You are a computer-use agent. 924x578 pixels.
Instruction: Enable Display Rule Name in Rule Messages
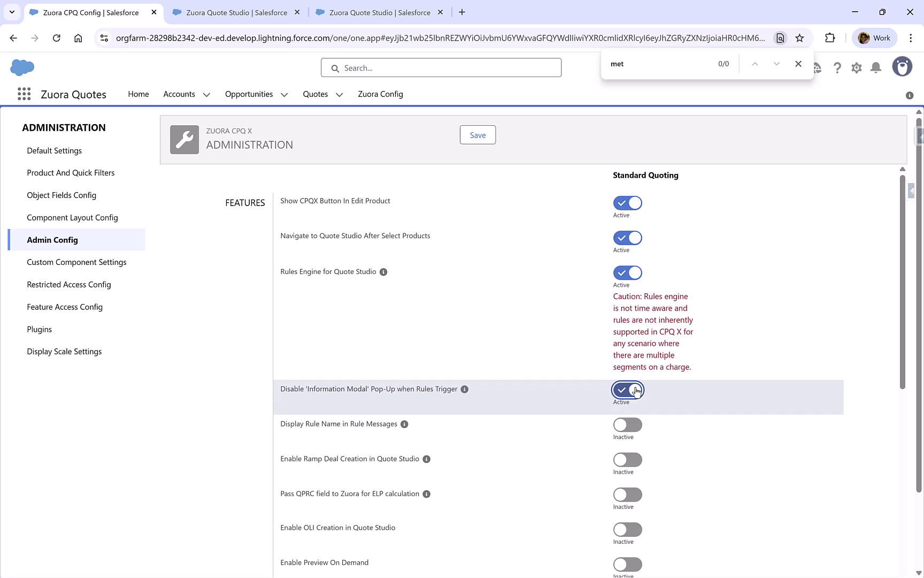tap(627, 425)
